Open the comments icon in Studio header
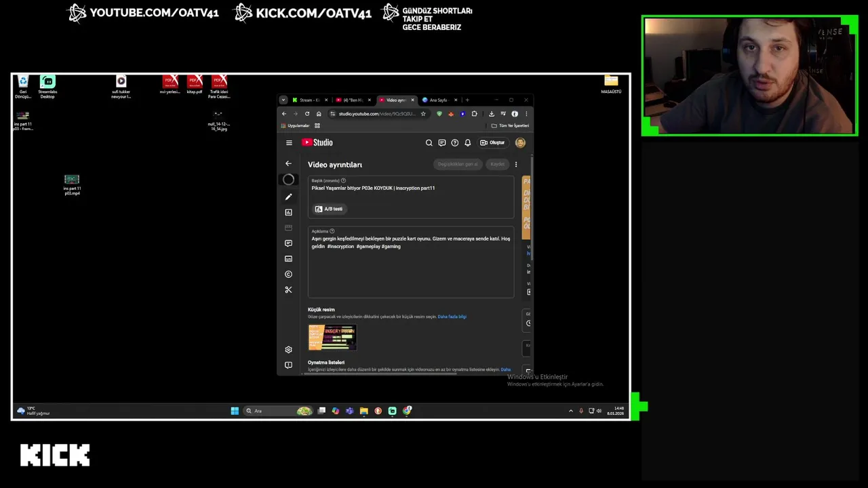868x488 pixels. tap(442, 142)
